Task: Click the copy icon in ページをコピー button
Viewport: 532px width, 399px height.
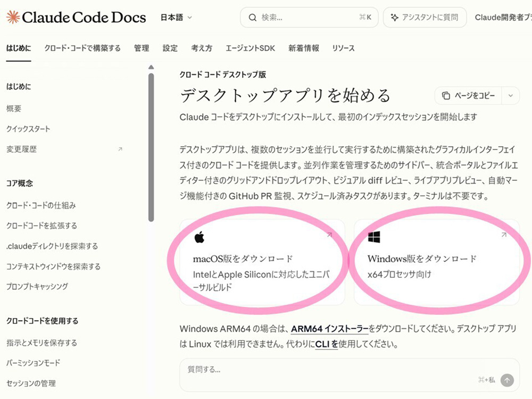Action: click(x=446, y=96)
